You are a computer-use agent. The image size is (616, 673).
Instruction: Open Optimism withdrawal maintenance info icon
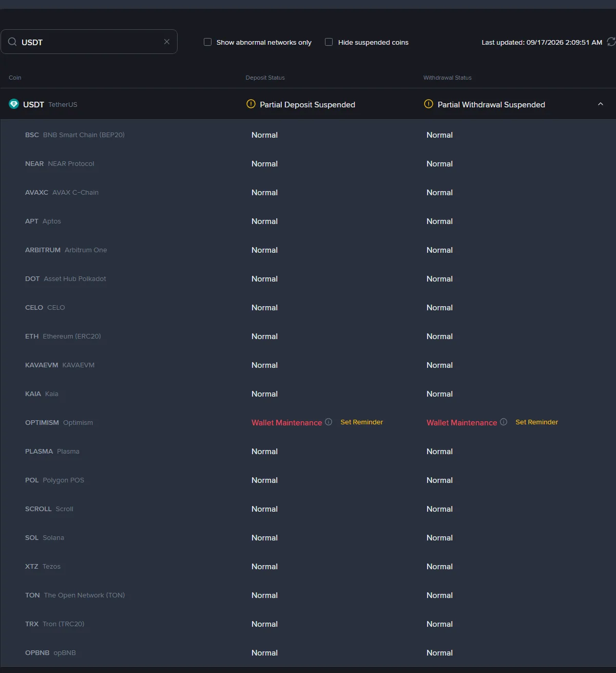504,422
